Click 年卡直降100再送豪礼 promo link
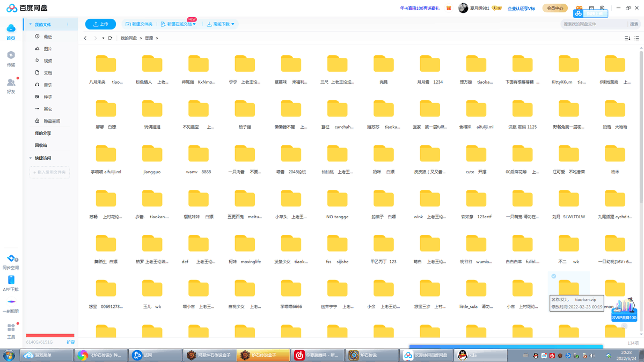644x362 pixels. pos(420,8)
